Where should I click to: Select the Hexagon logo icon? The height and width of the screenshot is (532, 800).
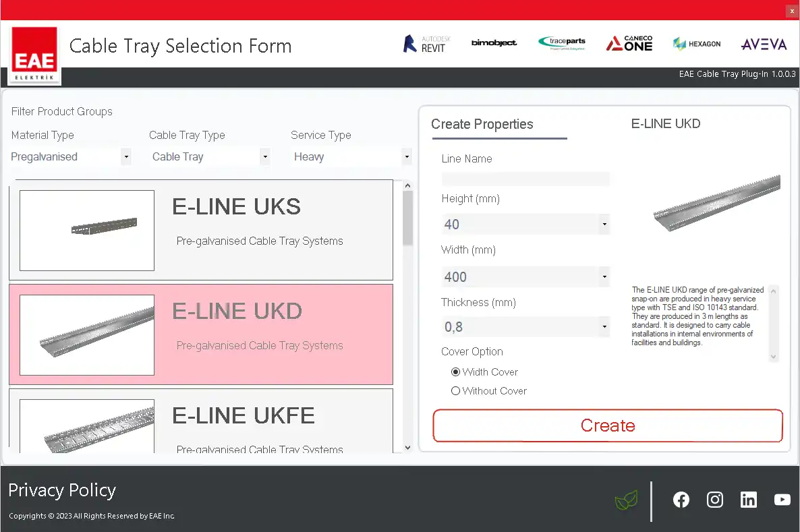pos(696,44)
